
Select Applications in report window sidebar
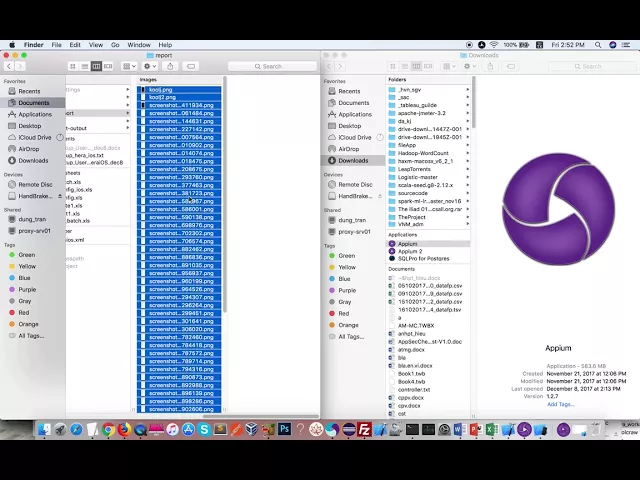[33, 114]
